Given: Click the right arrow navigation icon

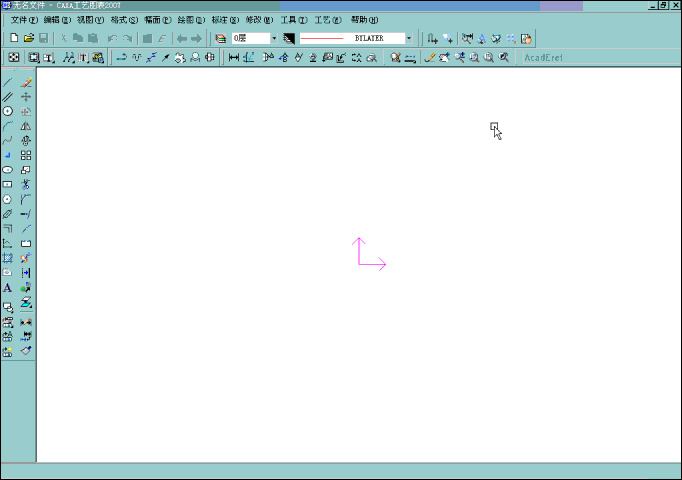Looking at the screenshot, I should [197, 39].
